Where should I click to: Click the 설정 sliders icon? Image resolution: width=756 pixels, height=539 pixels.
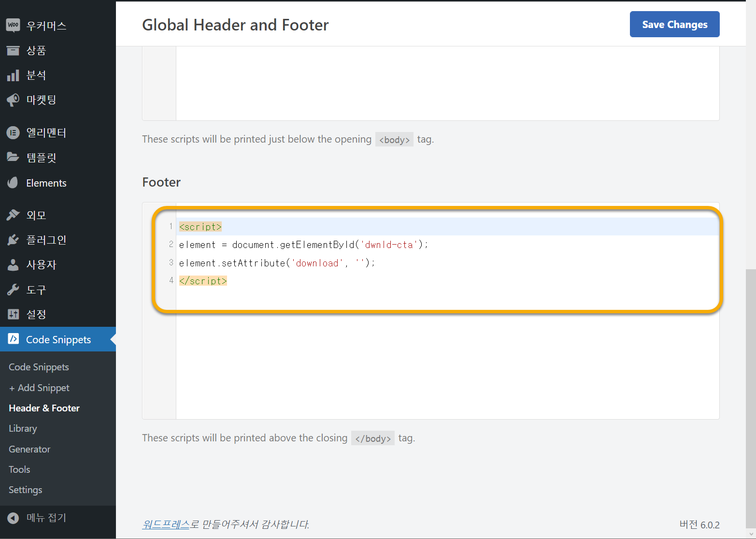[13, 314]
